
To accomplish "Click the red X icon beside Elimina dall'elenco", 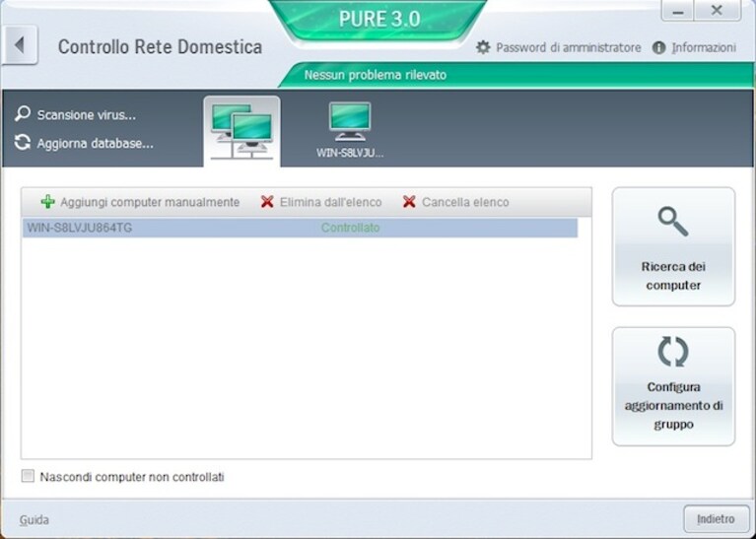I will (267, 202).
